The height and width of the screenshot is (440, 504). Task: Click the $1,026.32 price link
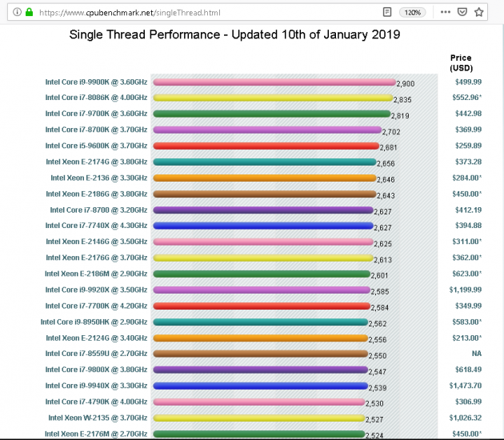pyautogui.click(x=466, y=418)
